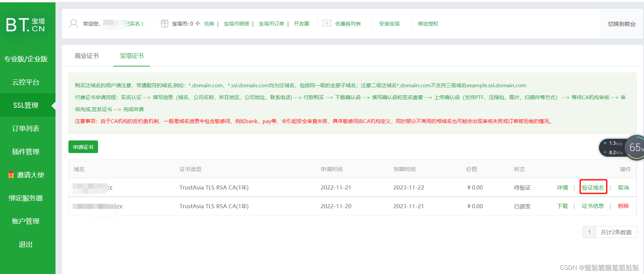
Task: Click 验证域名 for the pending certificate
Action: tap(593, 188)
